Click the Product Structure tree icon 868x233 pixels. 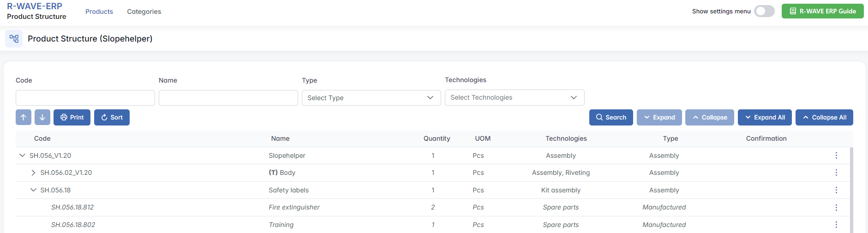[14, 39]
